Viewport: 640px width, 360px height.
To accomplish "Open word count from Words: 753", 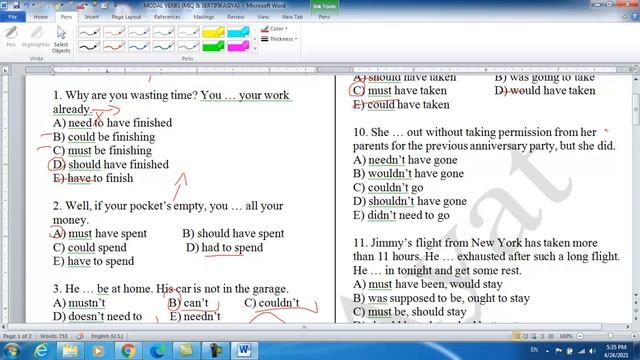I will click(53, 336).
